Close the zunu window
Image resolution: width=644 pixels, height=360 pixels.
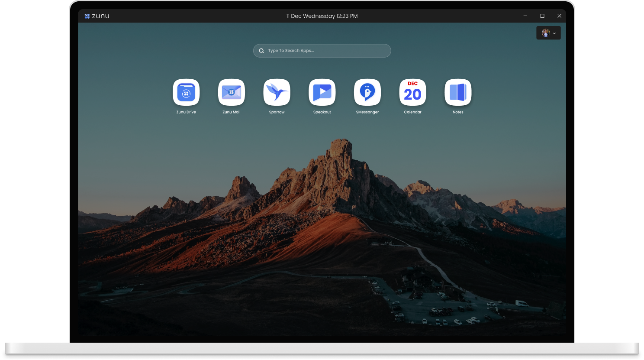click(559, 16)
